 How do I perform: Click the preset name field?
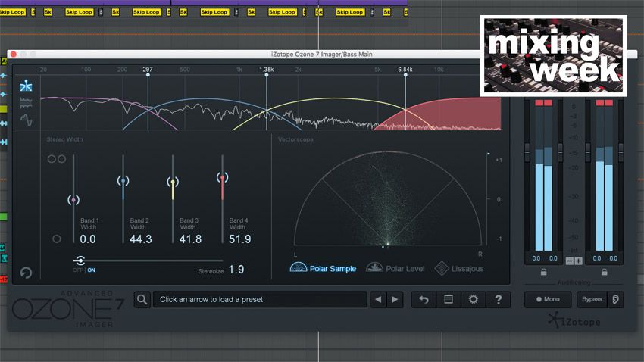pyautogui.click(x=260, y=300)
